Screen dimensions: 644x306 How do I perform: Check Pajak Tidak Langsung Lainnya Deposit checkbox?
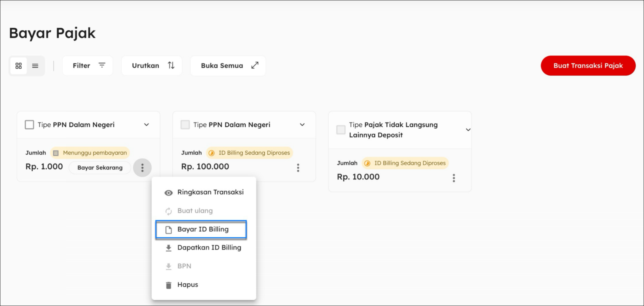pos(341,130)
